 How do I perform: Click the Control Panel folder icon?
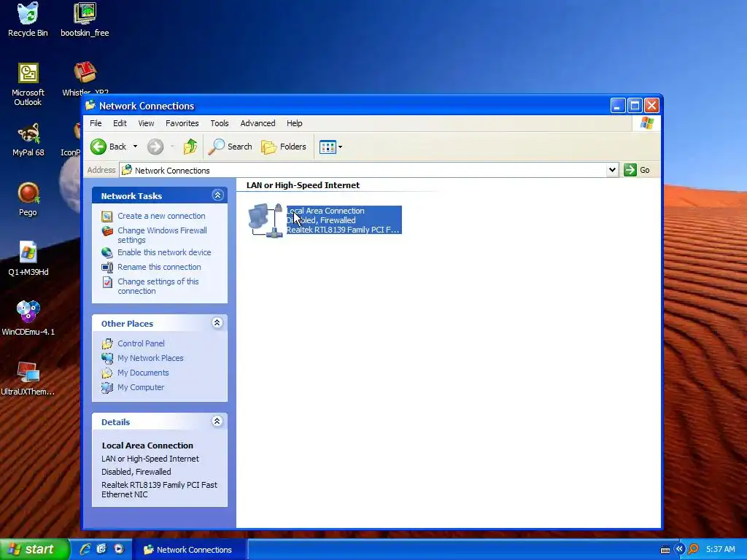tap(107, 344)
